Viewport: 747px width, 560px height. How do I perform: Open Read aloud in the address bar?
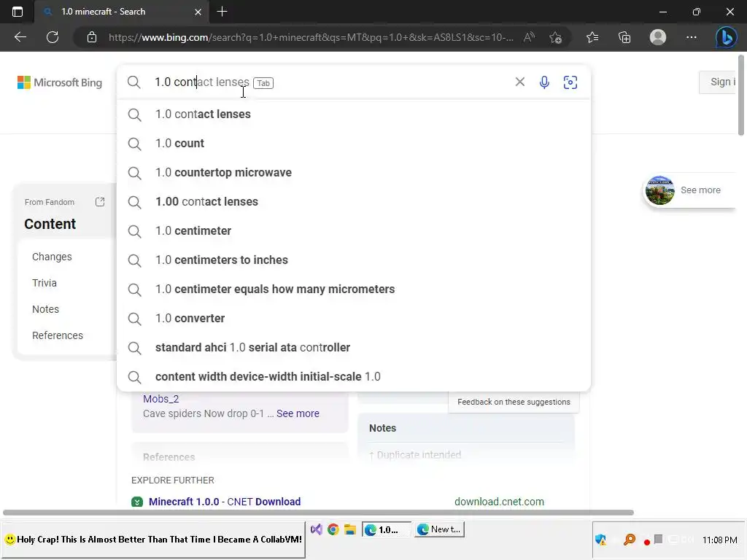click(x=530, y=37)
